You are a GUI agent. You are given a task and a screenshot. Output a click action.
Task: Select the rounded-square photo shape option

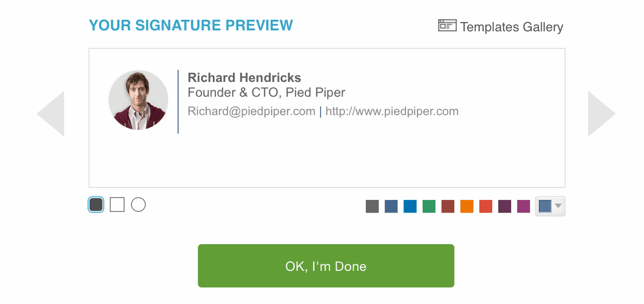[x=96, y=205]
